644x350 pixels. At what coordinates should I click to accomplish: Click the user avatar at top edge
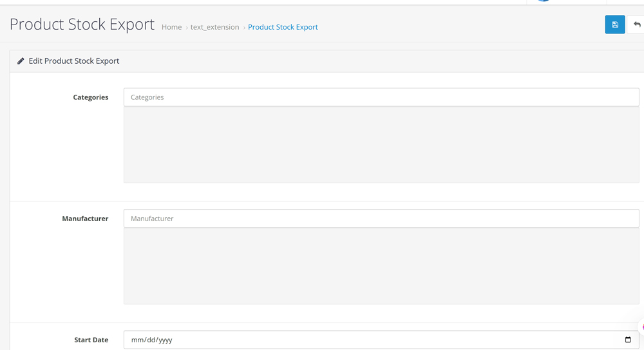[544, 1]
